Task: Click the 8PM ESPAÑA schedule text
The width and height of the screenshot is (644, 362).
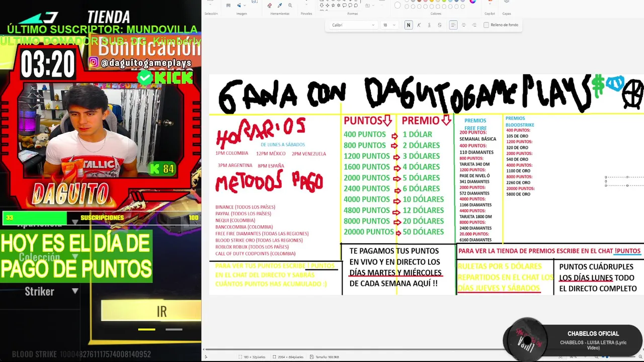Action: pyautogui.click(x=271, y=165)
